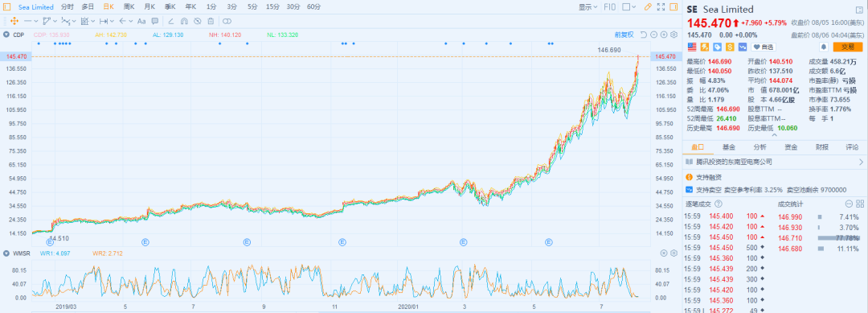Image resolution: width=868 pixels, height=313 pixels.
Task: Click the eraser drawing icon
Action: pyautogui.click(x=171, y=21)
